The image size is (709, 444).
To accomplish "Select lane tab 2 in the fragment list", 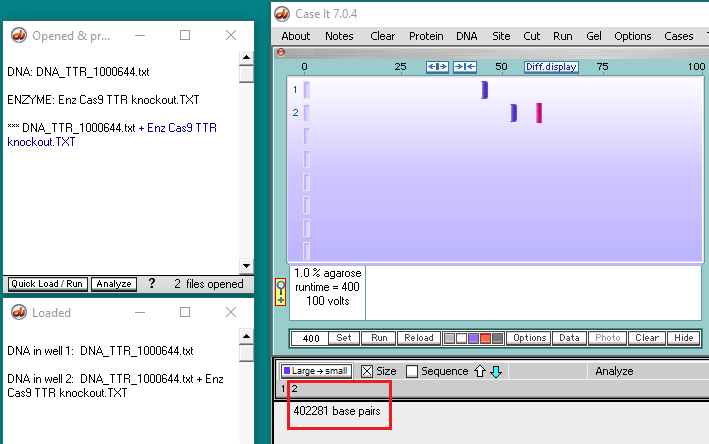I will 294,389.
